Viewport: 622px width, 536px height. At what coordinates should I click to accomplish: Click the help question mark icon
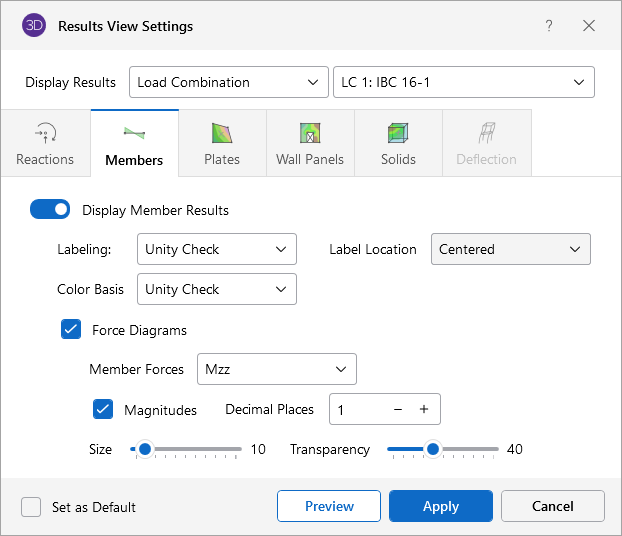(x=548, y=26)
